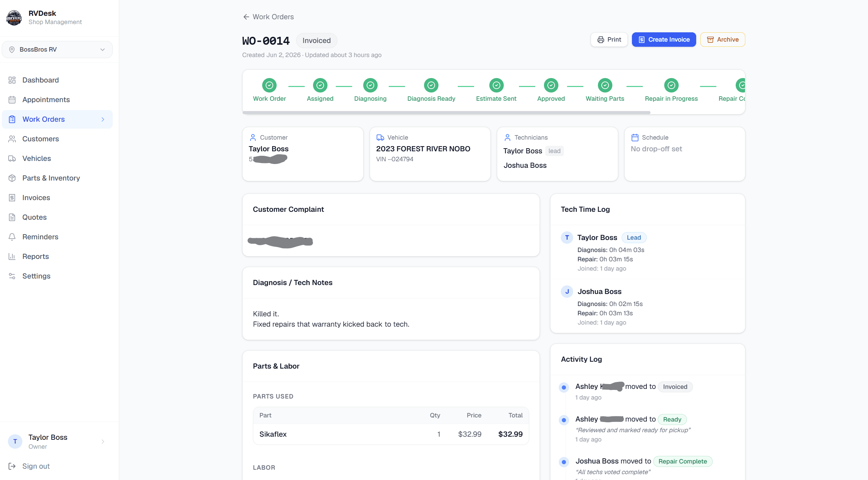Click the Reminders bell icon
The image size is (868, 480).
[12, 237]
